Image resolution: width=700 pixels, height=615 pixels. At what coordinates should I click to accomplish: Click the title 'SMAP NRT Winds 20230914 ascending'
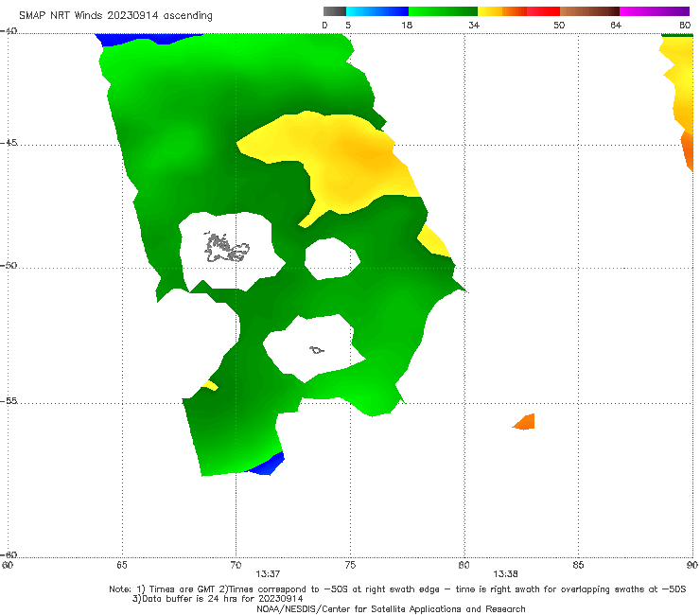click(115, 15)
